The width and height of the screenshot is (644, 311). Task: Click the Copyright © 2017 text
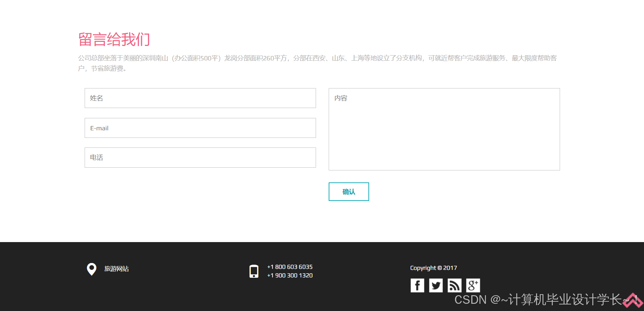433,268
